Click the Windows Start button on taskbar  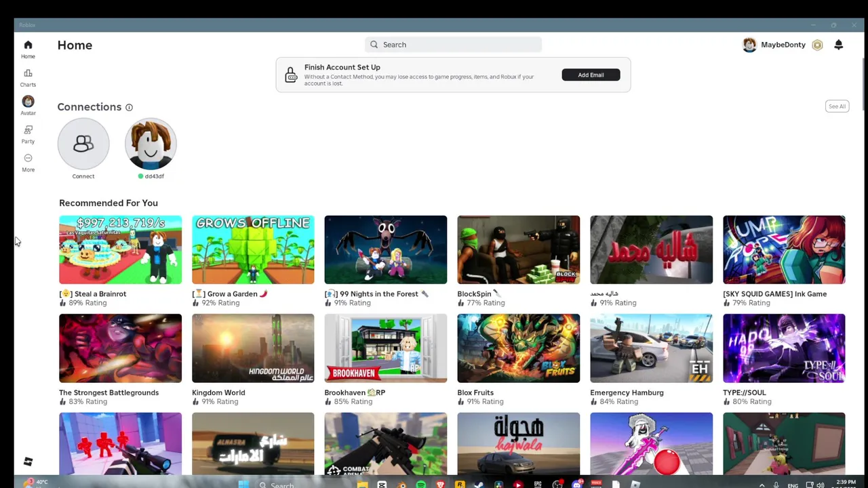[x=243, y=485]
